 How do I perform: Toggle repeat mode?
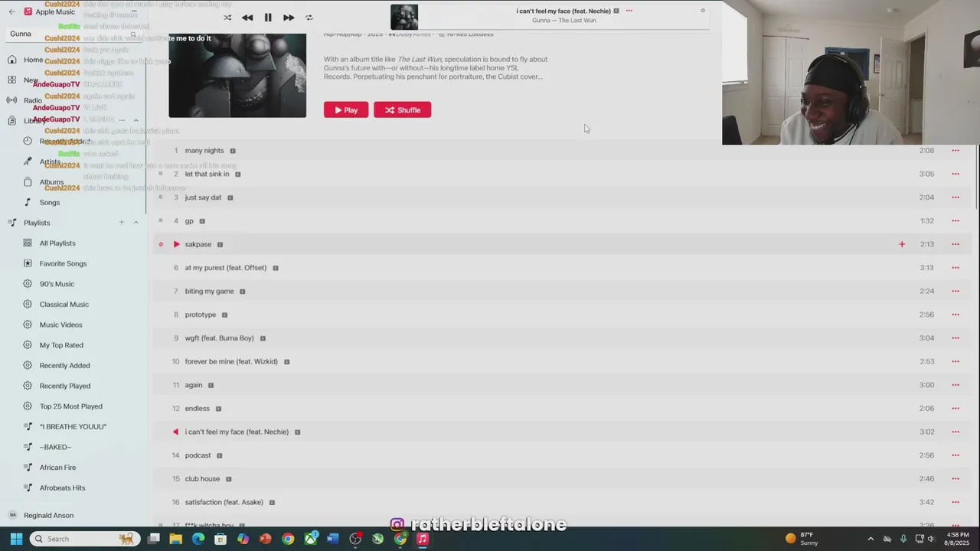(x=309, y=18)
